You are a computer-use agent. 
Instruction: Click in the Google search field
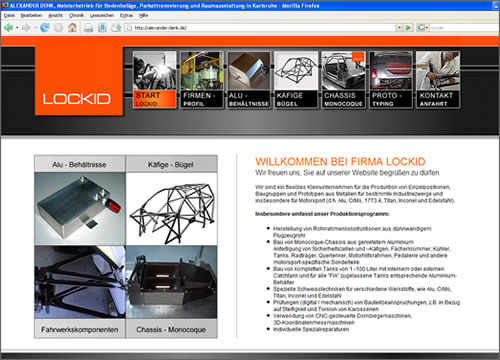pyautogui.click(x=463, y=28)
